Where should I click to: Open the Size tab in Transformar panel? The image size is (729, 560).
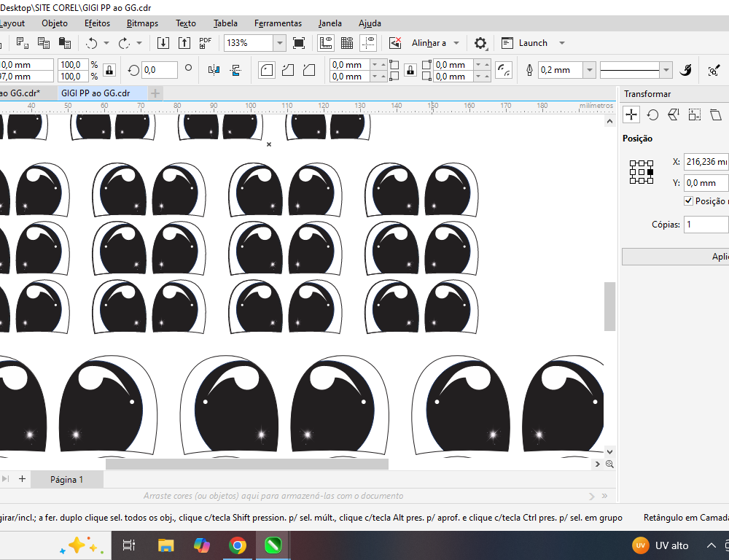tap(695, 114)
